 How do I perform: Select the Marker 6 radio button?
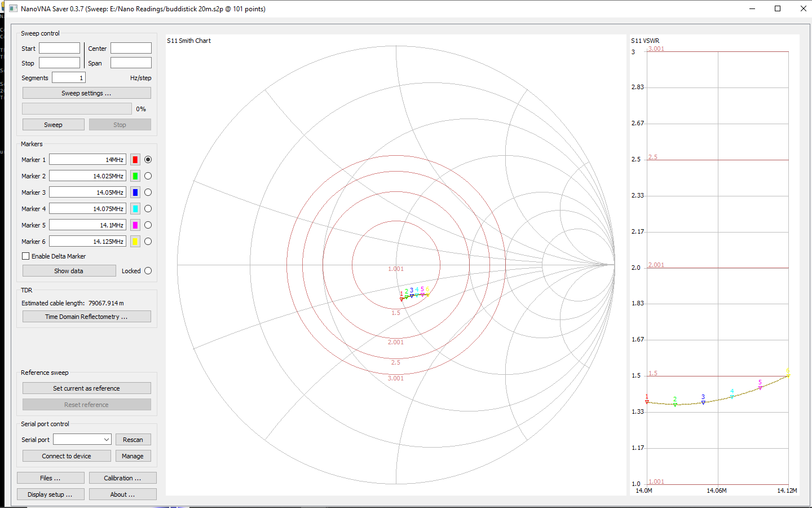click(148, 242)
